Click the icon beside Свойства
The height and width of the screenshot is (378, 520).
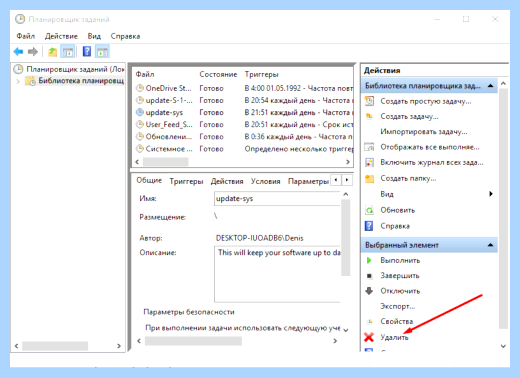point(369,322)
